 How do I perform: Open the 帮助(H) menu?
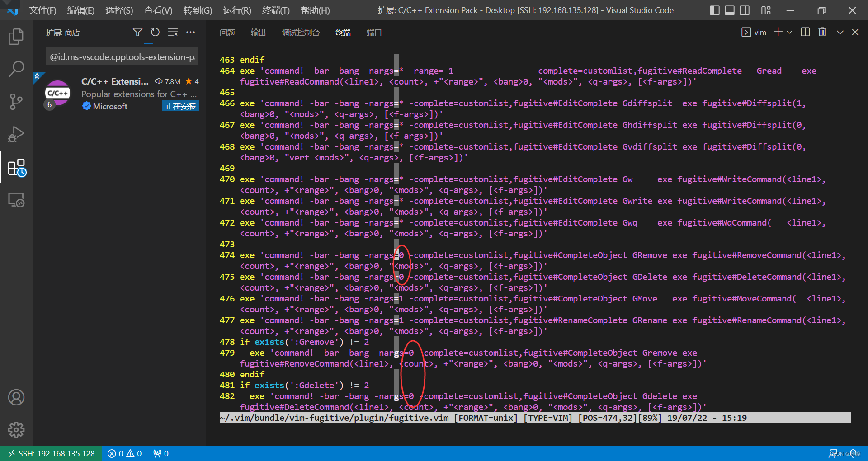(x=315, y=10)
